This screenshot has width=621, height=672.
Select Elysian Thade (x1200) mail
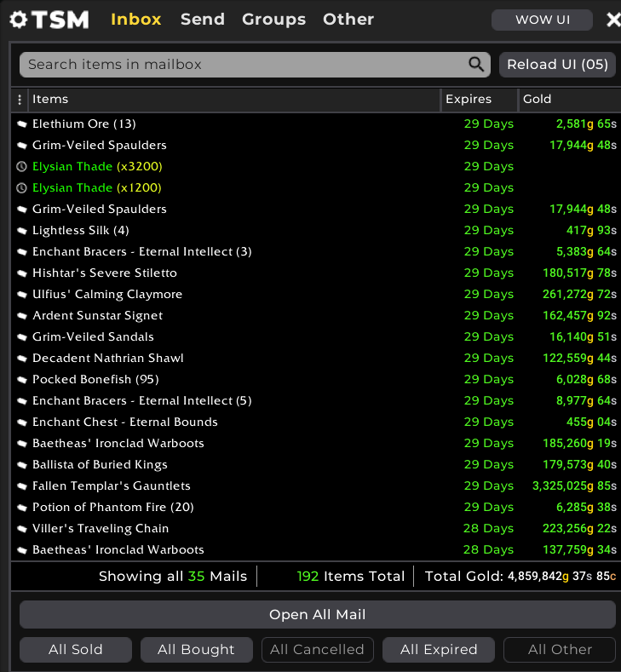click(x=316, y=187)
